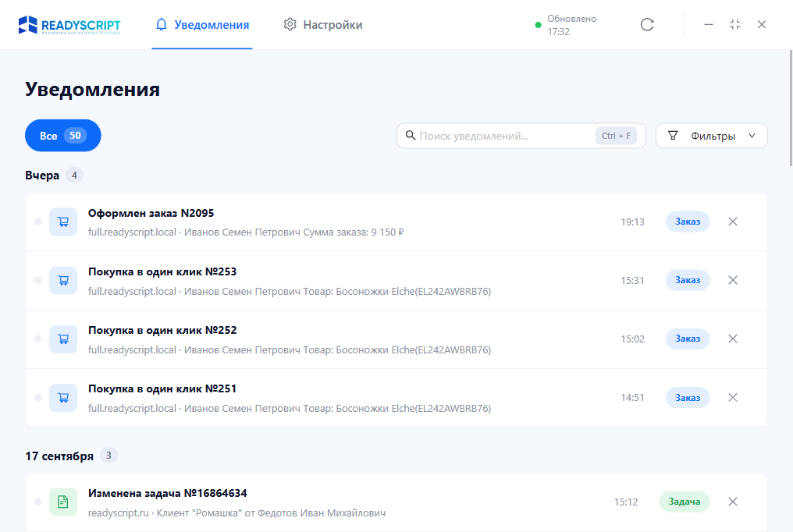This screenshot has width=793, height=532.
Task: Click the refresh notifications icon
Action: point(647,25)
